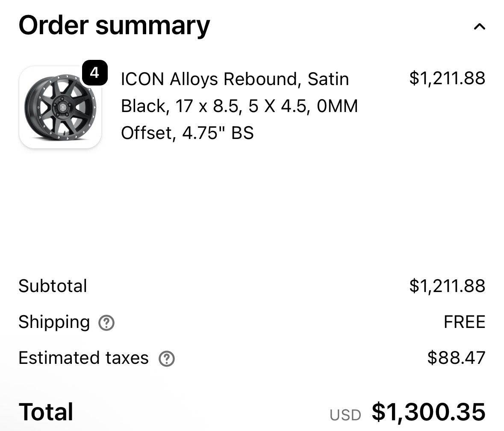Click the FREE shipping value
This screenshot has height=431, width=504.
pyautogui.click(x=464, y=322)
